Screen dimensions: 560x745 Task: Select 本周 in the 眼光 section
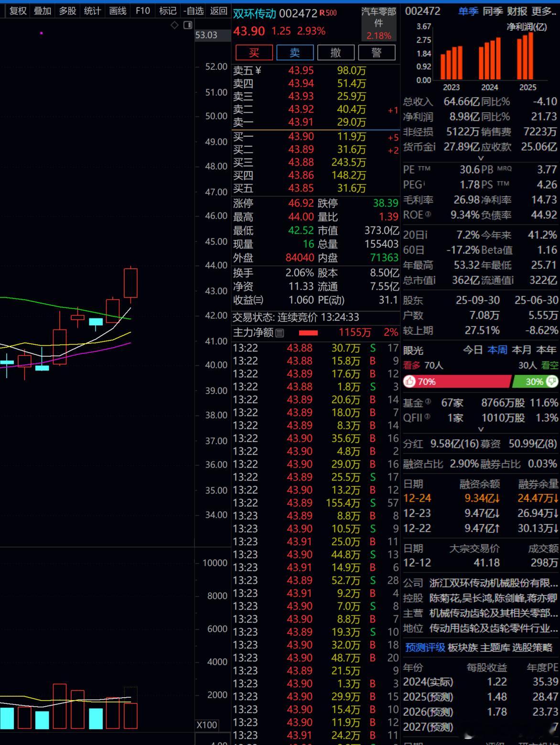click(x=497, y=350)
